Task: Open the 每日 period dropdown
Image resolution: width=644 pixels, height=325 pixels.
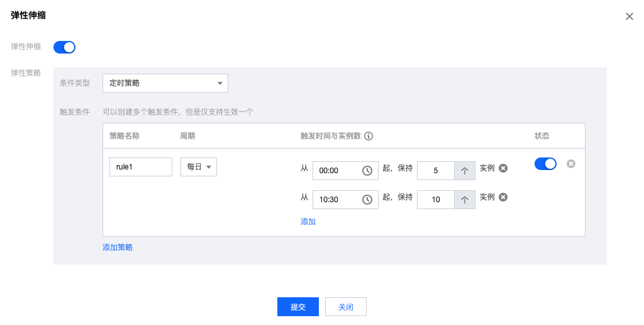Action: point(199,167)
